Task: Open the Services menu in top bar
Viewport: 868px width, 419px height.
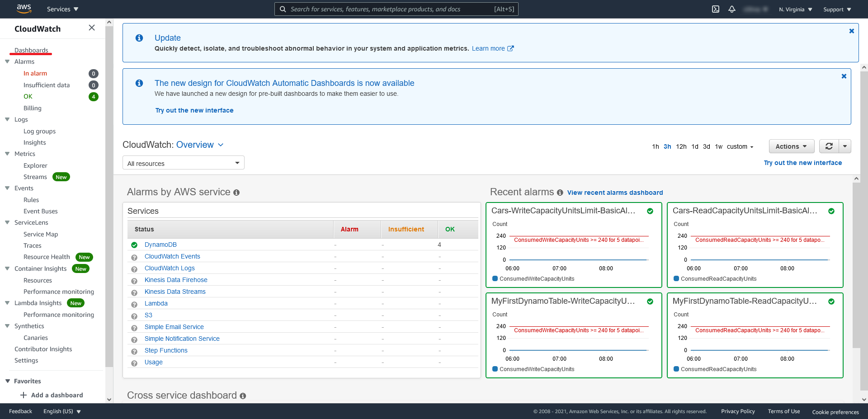Action: pyautogui.click(x=62, y=9)
